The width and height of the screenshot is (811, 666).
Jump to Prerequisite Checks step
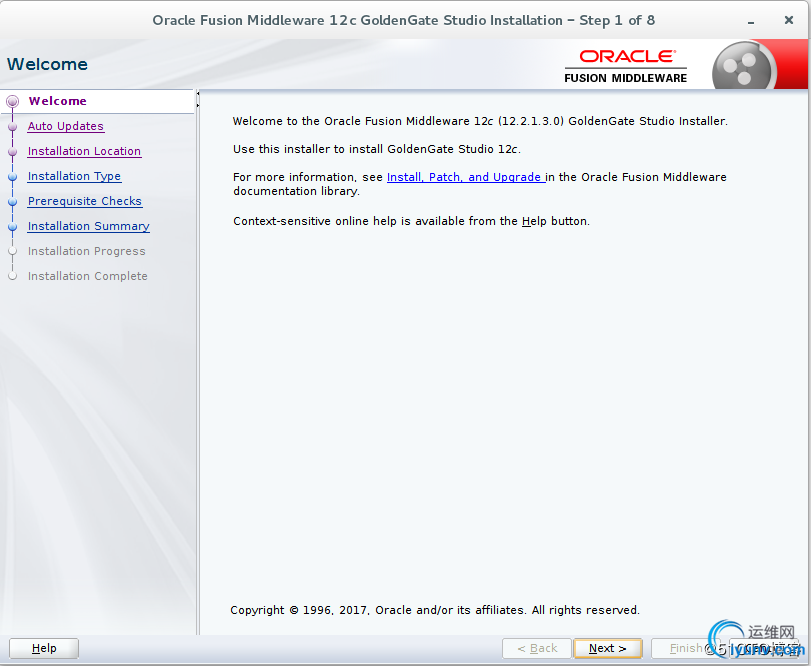85,201
